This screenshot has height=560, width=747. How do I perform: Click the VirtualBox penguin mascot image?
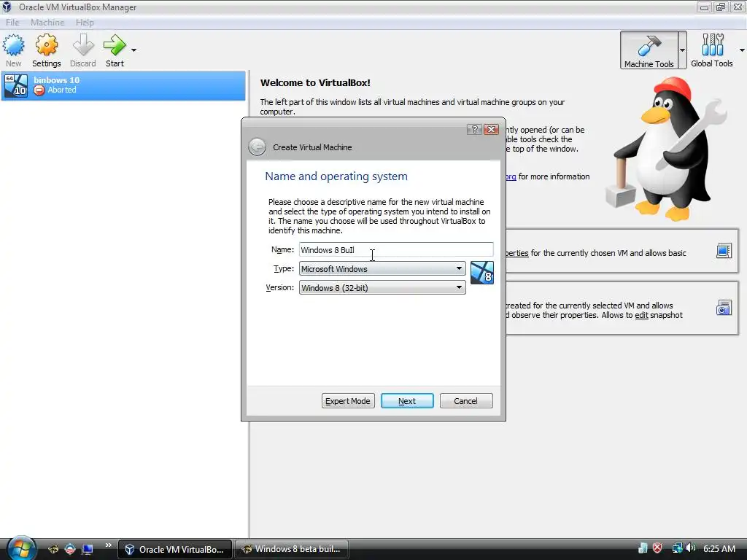(x=666, y=149)
